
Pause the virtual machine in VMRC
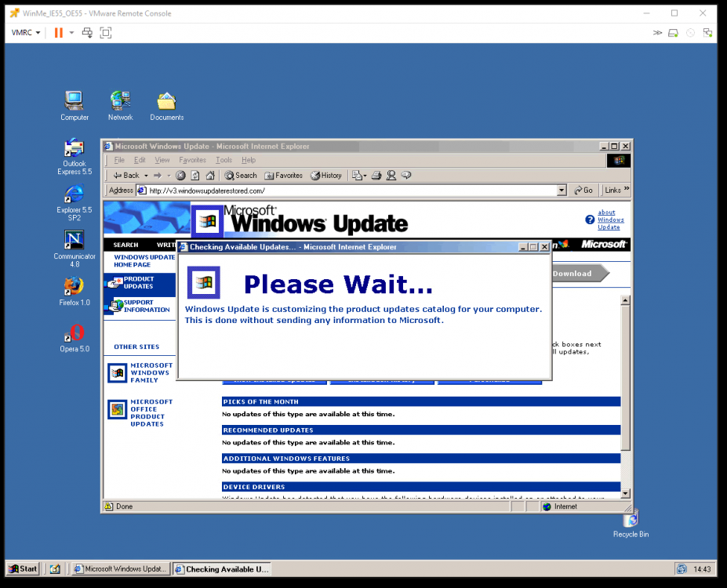click(56, 32)
